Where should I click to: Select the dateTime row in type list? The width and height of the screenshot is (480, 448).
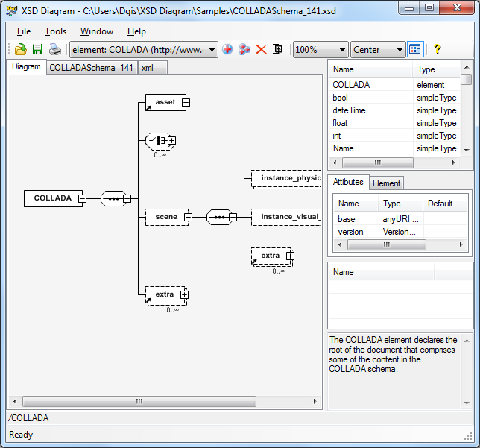349,110
